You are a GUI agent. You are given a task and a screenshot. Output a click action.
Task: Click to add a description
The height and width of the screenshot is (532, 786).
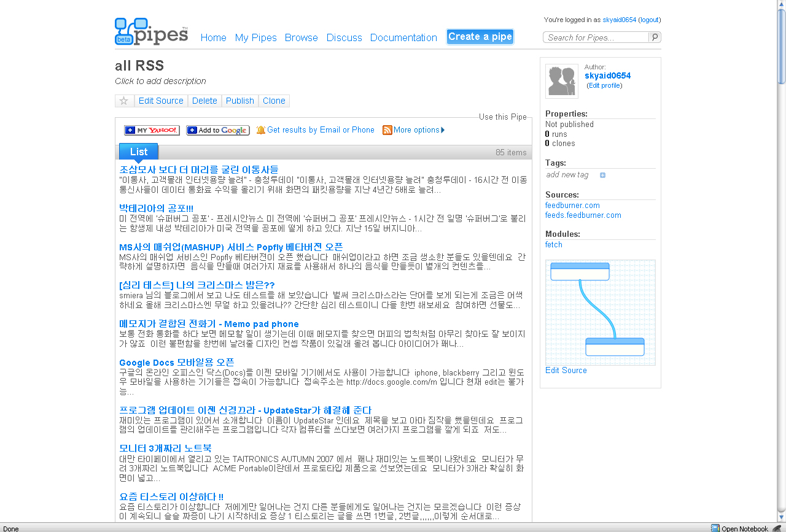coord(160,81)
